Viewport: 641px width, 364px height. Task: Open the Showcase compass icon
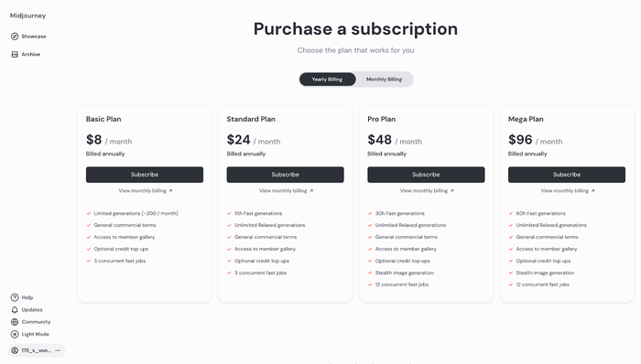(x=15, y=37)
